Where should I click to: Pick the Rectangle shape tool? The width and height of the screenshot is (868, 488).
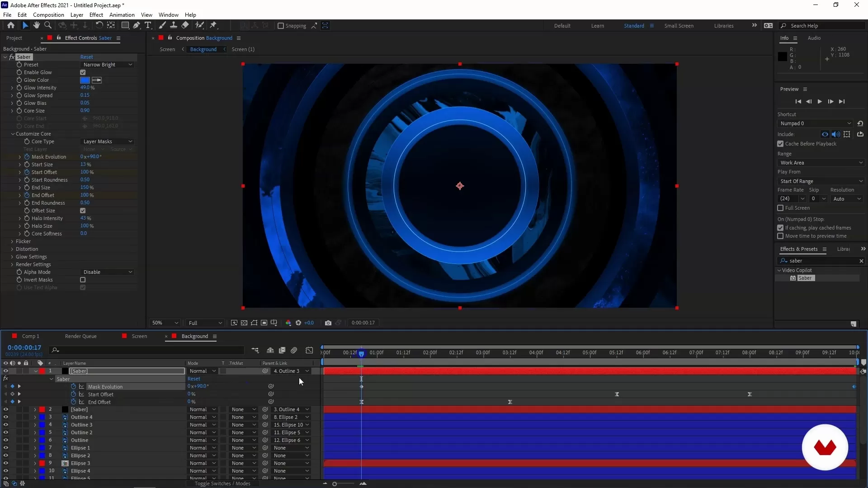pyautogui.click(x=125, y=25)
